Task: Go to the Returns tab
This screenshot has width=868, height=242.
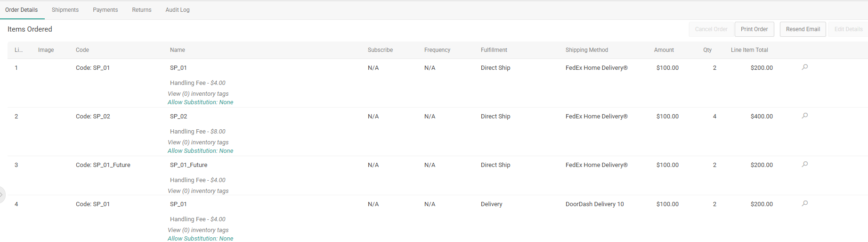Action: click(142, 10)
